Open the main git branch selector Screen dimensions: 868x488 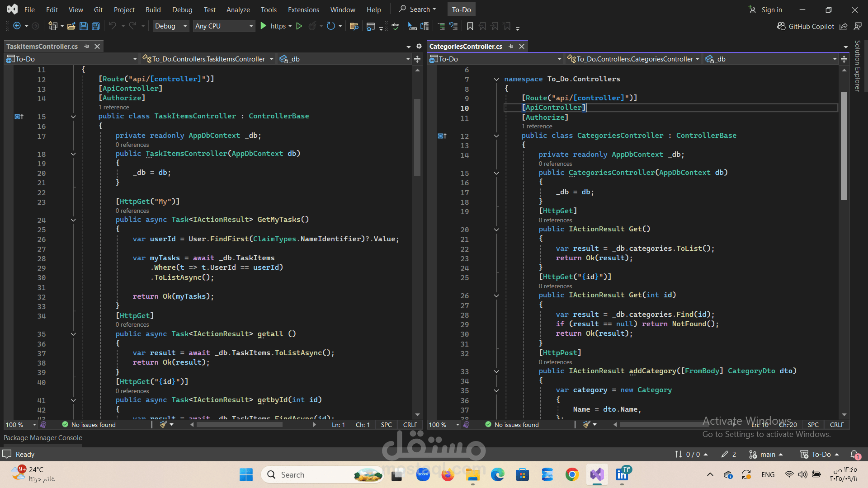pyautogui.click(x=767, y=454)
